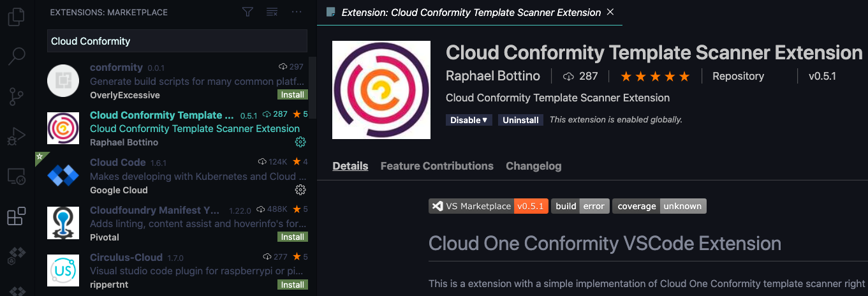This screenshot has height=296, width=868.
Task: Click the large Cloud Conformity extension logo
Action: click(381, 90)
